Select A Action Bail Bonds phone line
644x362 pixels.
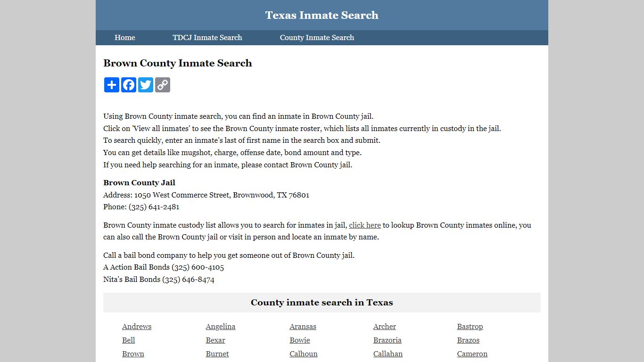pyautogui.click(x=164, y=267)
